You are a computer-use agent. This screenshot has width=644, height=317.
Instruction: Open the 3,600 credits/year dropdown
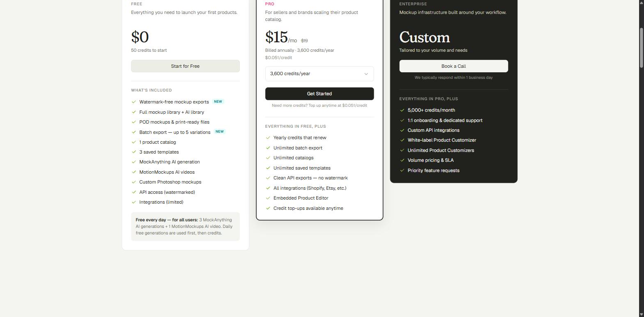pos(320,74)
